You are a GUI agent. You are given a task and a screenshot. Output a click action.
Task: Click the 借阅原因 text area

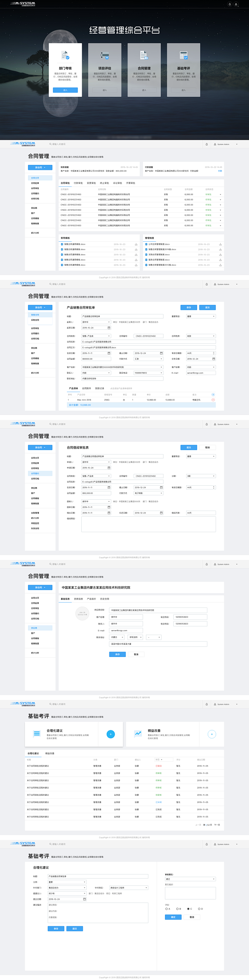[x=148, y=524]
